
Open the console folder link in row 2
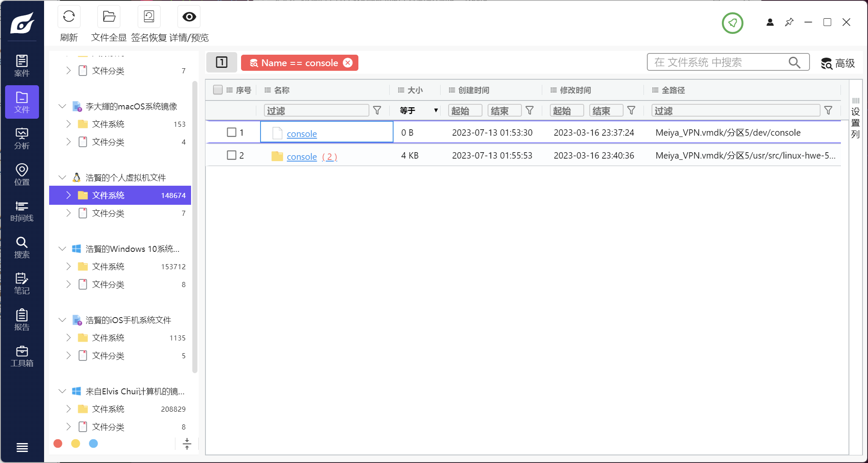pyautogui.click(x=302, y=156)
